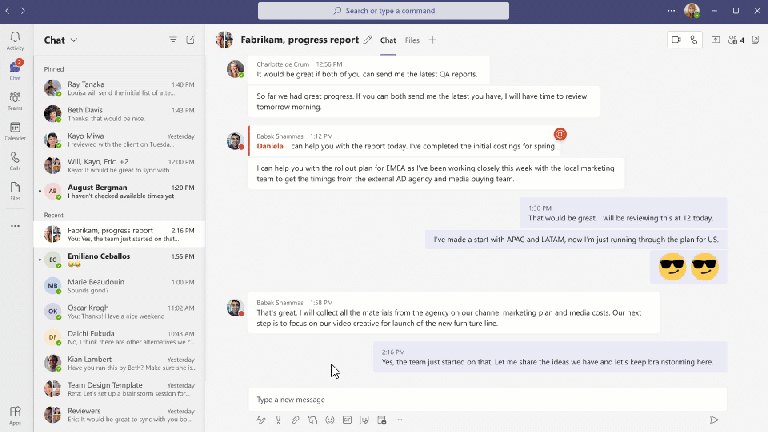Open the Teams section in the sidebar

pyautogui.click(x=15, y=101)
